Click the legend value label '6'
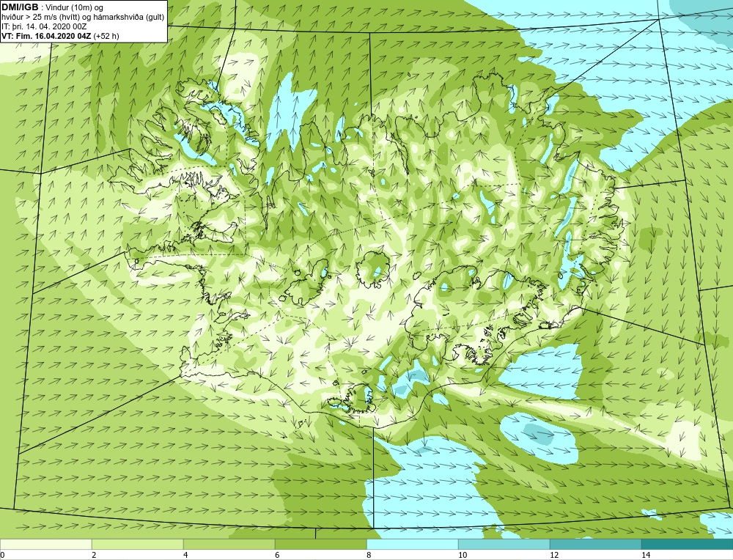Image resolution: width=733 pixels, height=560 pixels. pyautogui.click(x=277, y=555)
